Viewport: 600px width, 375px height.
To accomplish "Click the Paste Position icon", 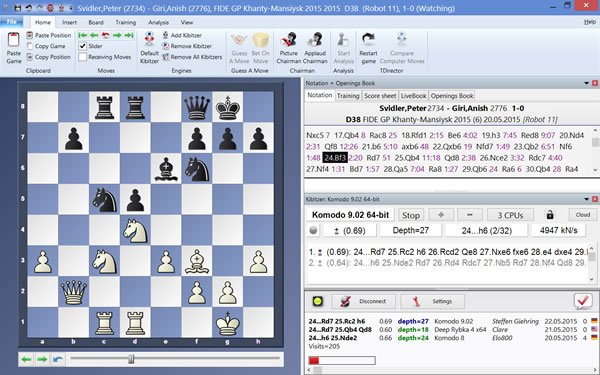I will pyautogui.click(x=29, y=35).
